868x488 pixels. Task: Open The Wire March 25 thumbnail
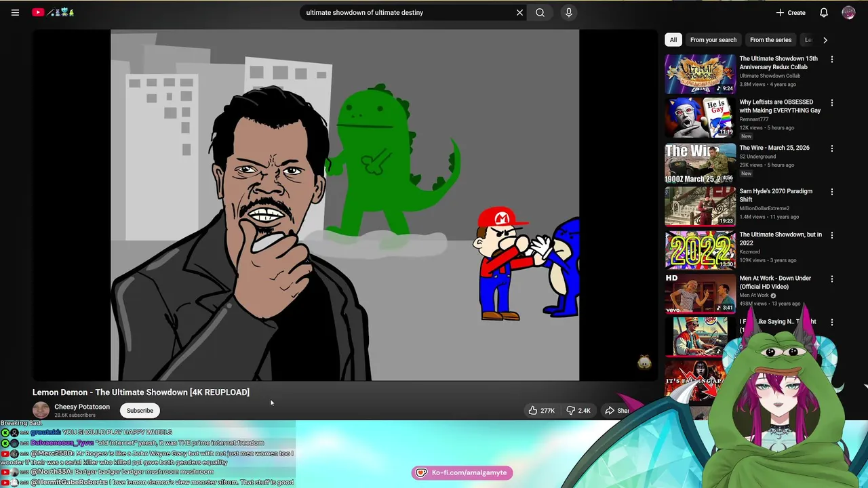tap(700, 163)
